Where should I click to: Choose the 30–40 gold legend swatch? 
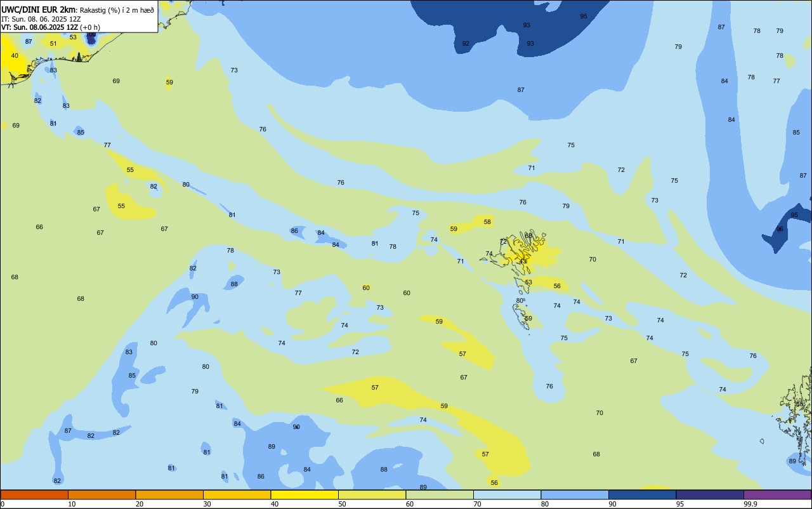pos(237,494)
